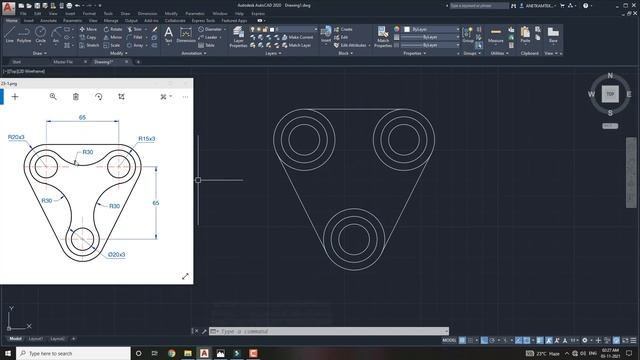The width and height of the screenshot is (640, 360).
Task: Click Create block button
Action: (x=343, y=29)
